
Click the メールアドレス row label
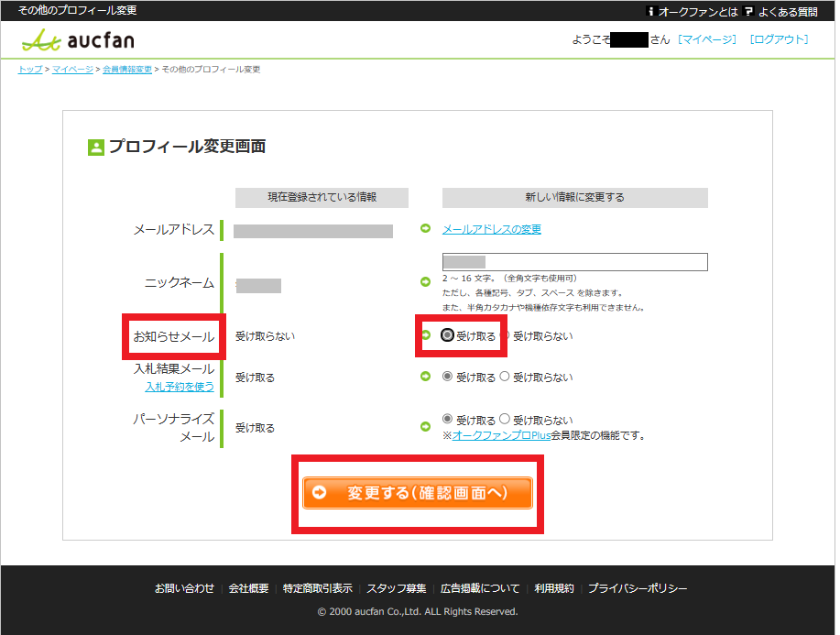pos(173,230)
